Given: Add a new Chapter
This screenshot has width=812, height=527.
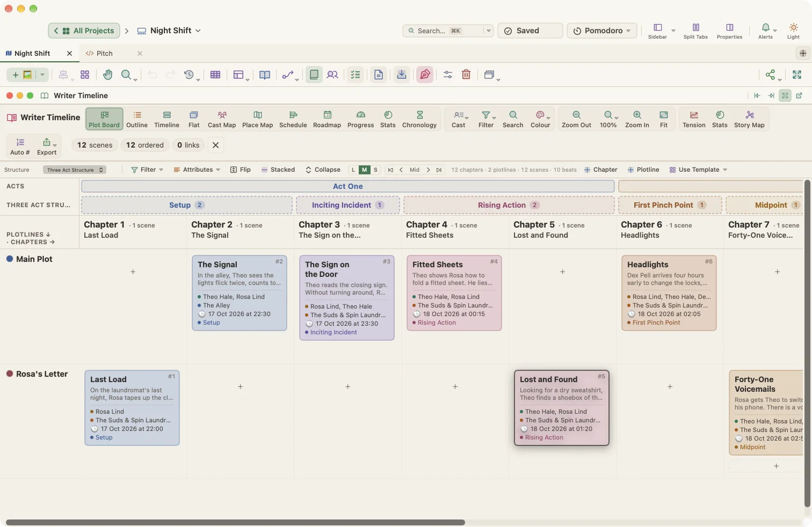Looking at the screenshot, I should 601,170.
